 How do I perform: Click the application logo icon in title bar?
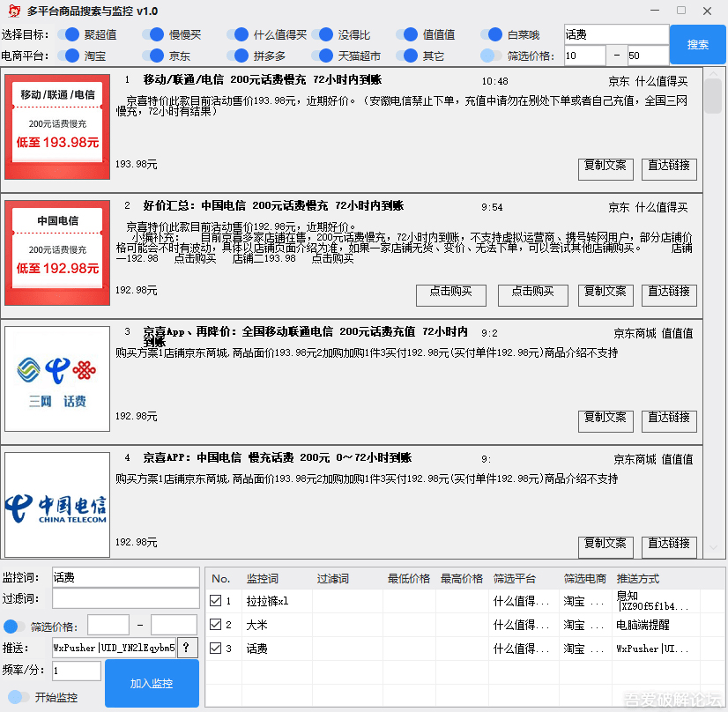tap(11, 11)
